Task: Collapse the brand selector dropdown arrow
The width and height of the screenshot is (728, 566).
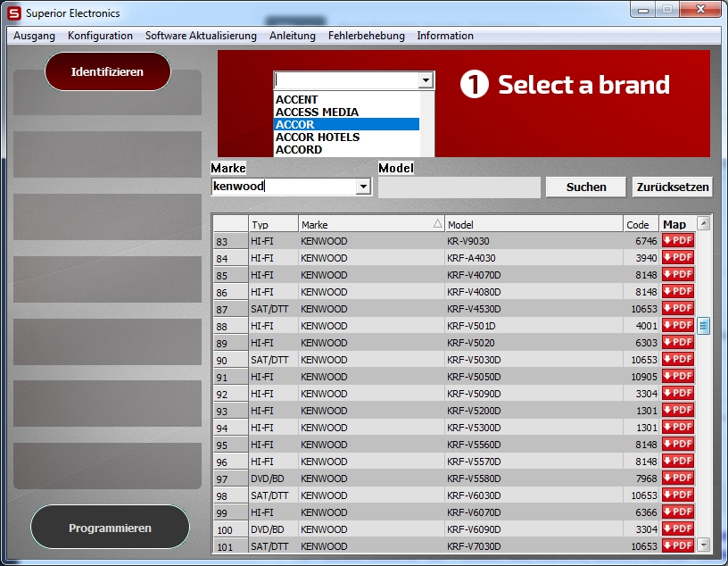Action: [426, 80]
